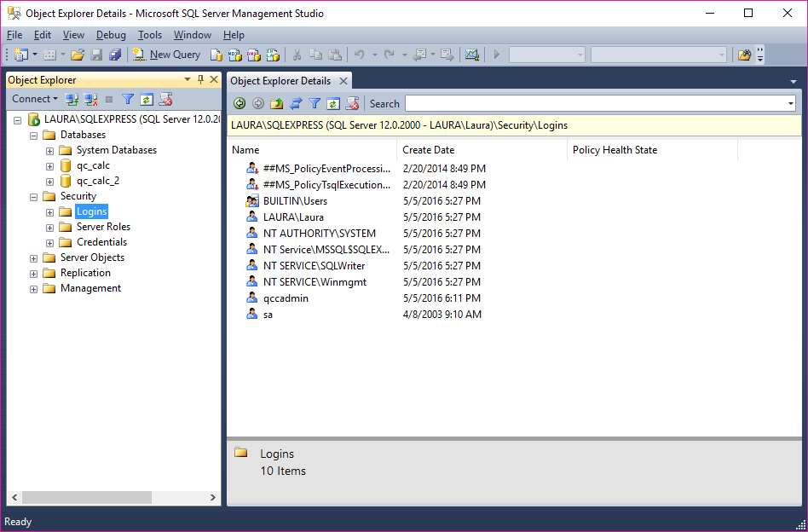808x532 pixels.
Task: Collapse the Security folder node
Action: (x=34, y=196)
